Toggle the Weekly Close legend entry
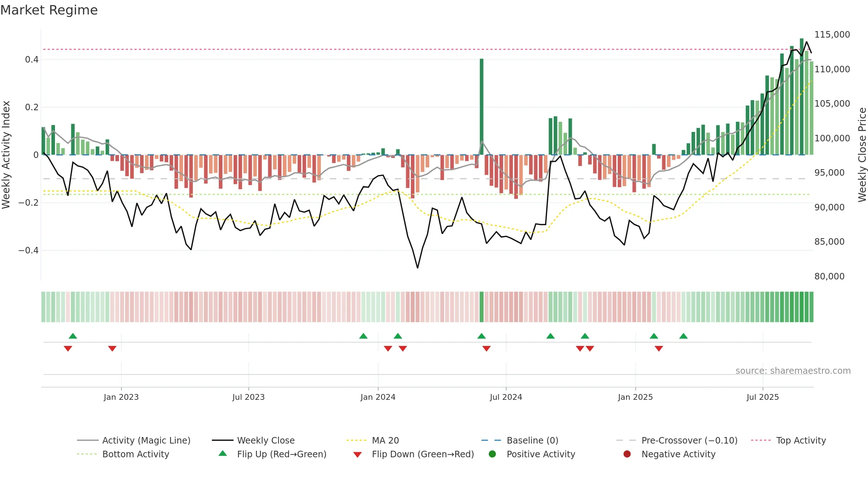Image resolution: width=868 pixels, height=488 pixels. [253, 440]
